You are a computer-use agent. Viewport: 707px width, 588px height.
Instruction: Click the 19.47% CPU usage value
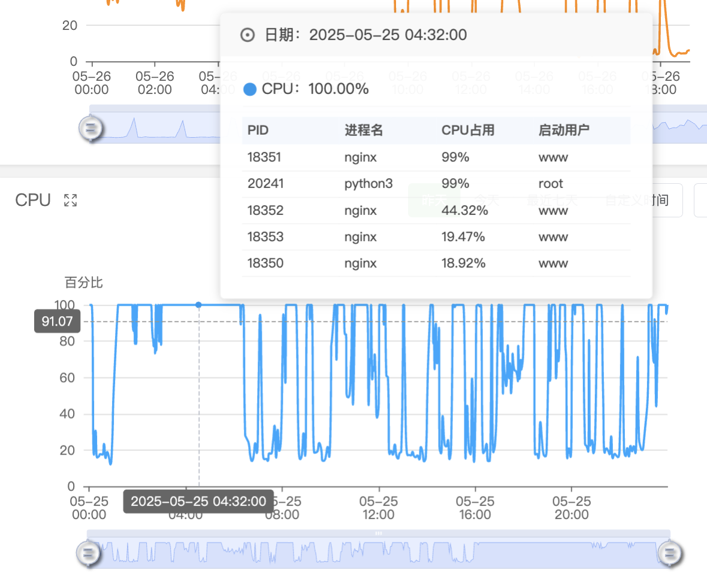tap(463, 237)
